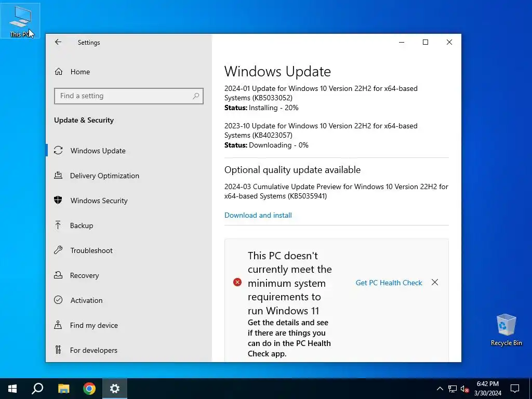Viewport: 532px width, 399px height.
Task: Show hidden system tray icons
Action: [440, 389]
